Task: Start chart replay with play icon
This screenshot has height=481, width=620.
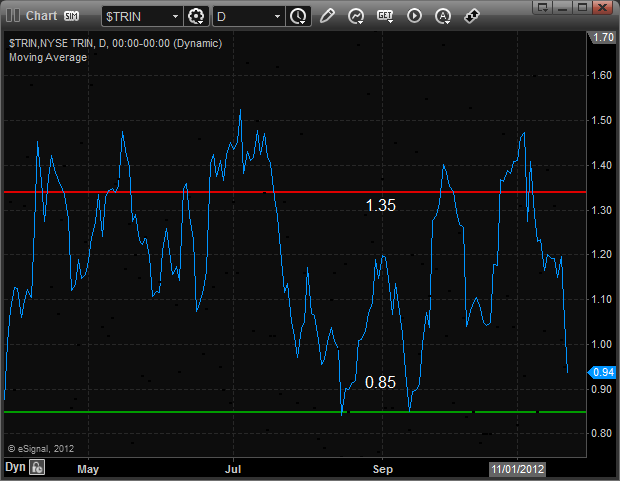Action: [414, 16]
